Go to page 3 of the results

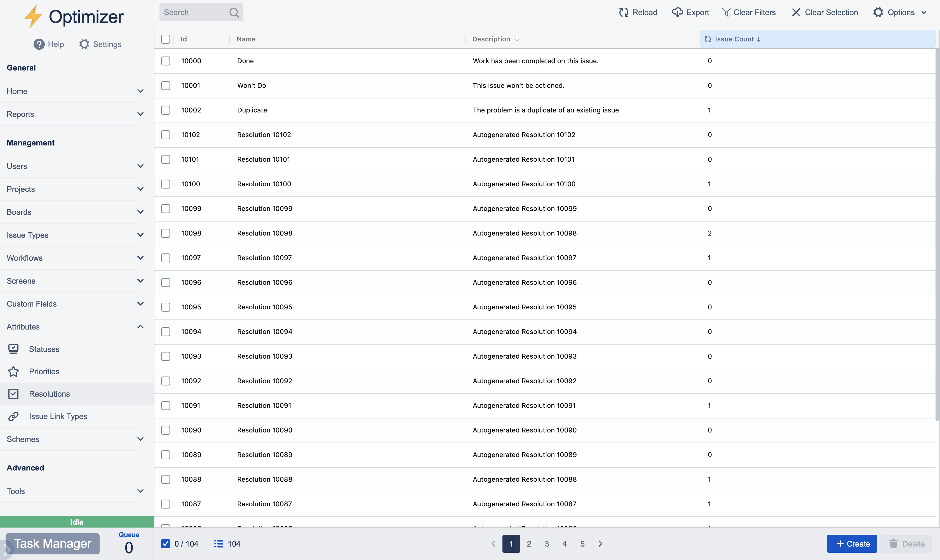pyautogui.click(x=546, y=543)
